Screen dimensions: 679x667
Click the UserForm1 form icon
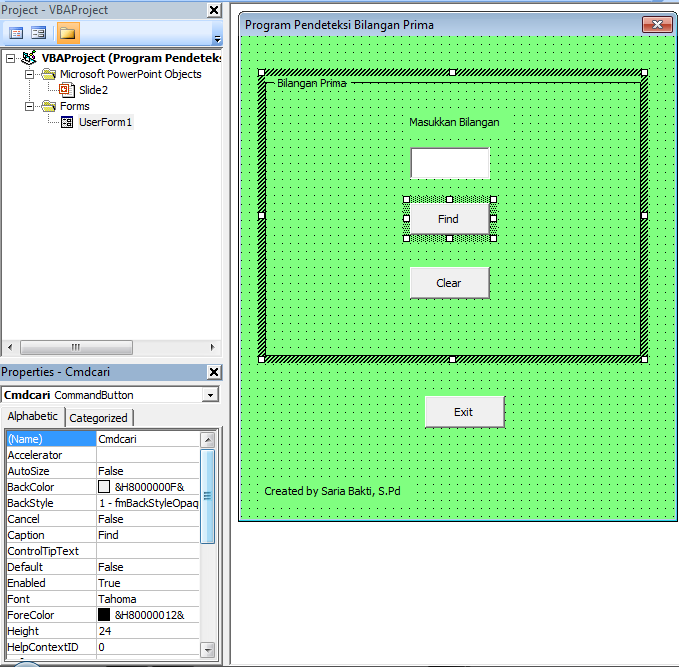coord(67,122)
